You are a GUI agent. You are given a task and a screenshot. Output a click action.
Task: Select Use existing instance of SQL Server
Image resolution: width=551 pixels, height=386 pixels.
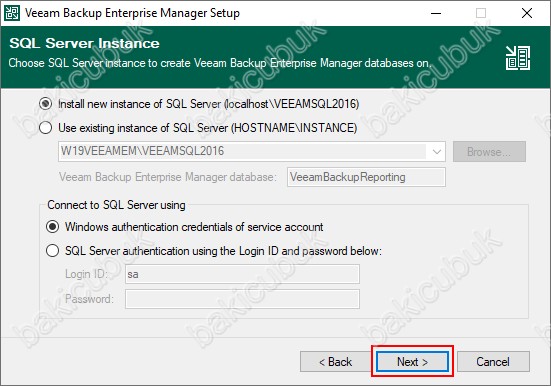[x=45, y=128]
